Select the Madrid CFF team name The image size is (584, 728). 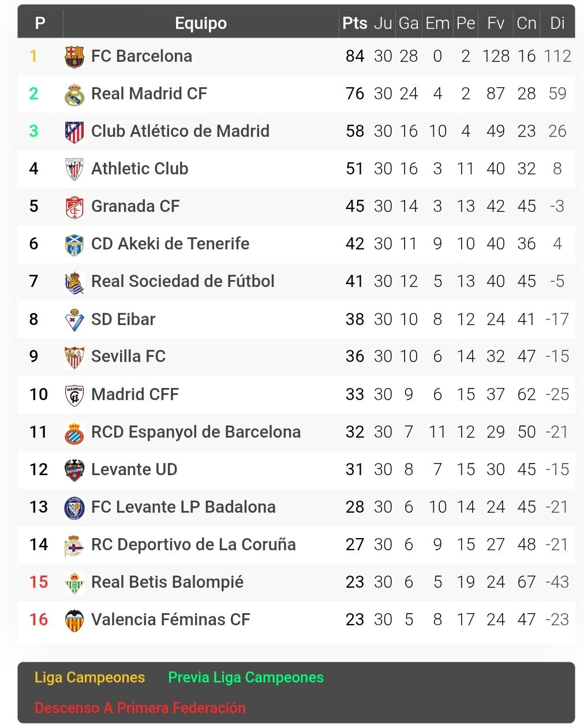click(135, 394)
